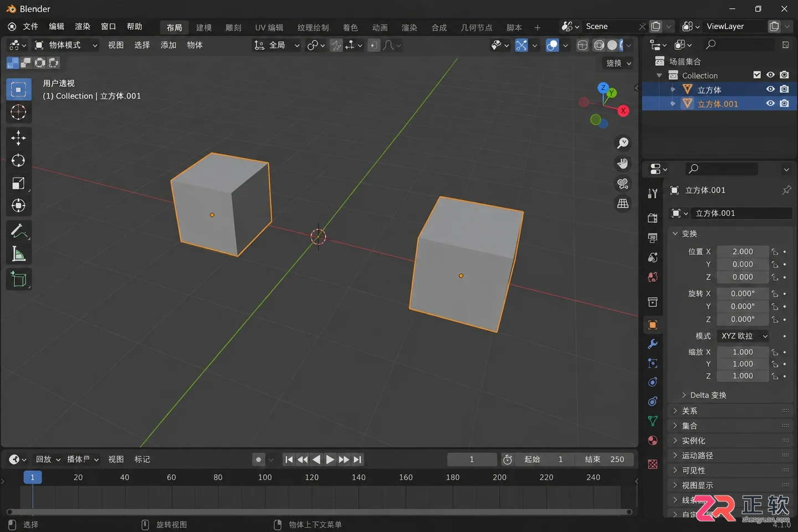Open the Tool properties tab

tap(653, 193)
